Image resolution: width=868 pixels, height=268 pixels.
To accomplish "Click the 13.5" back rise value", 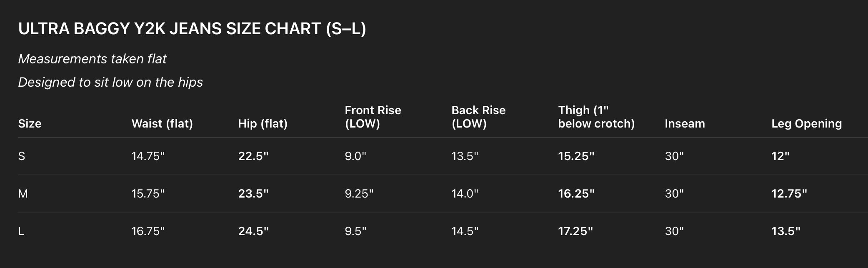I will [465, 156].
